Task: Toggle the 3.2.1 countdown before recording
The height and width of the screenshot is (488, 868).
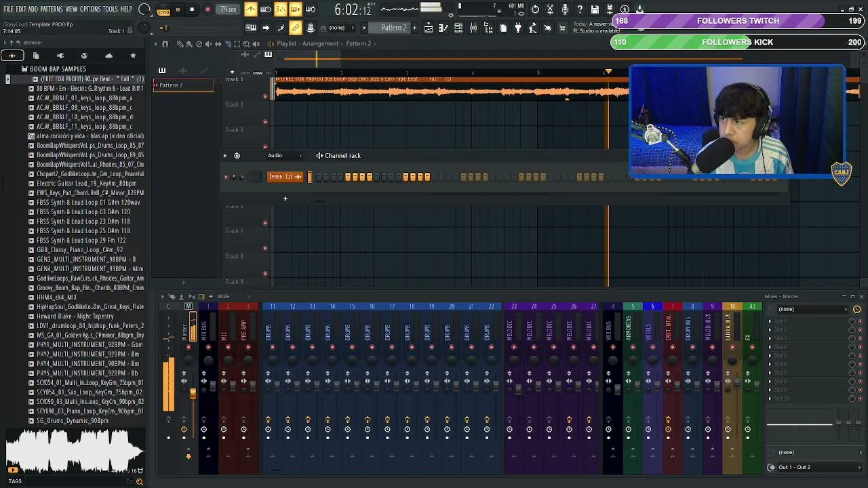Action: point(280,9)
